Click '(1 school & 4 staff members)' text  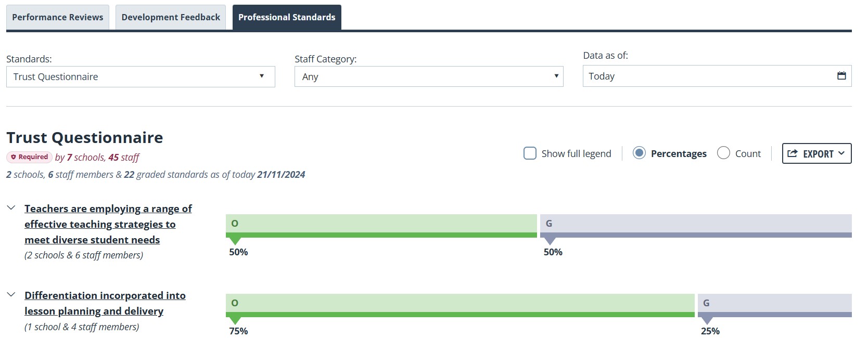[82, 327]
